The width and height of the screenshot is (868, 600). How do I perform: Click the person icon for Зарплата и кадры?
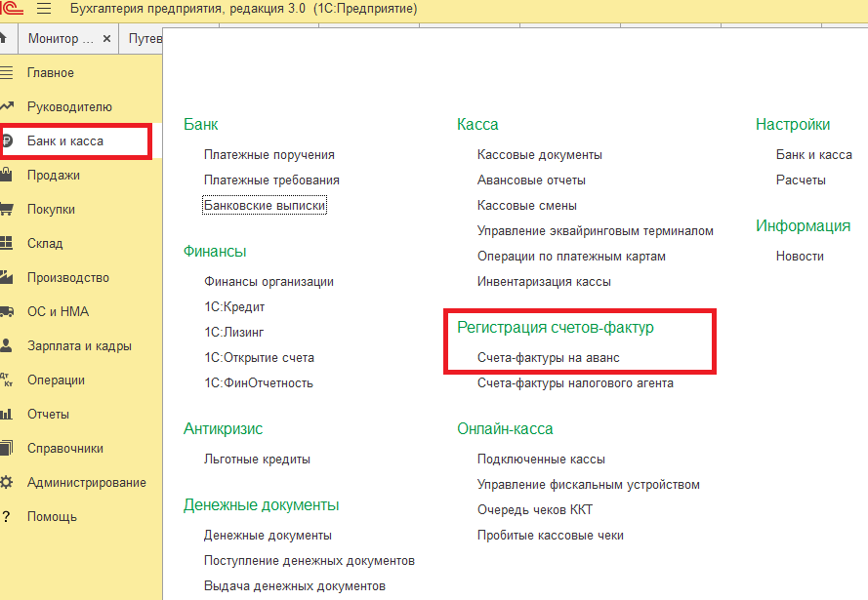click(7, 346)
